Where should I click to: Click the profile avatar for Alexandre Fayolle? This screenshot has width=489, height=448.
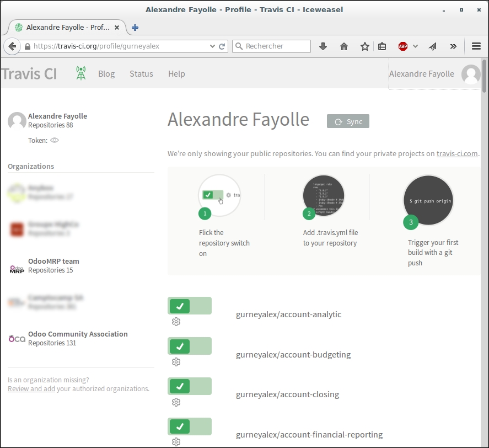472,73
